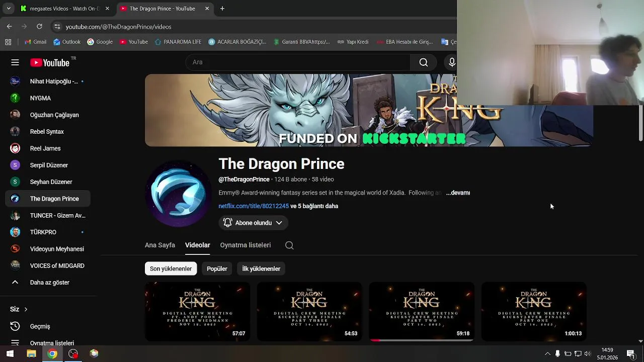Click the YouTube logo to go home
The width and height of the screenshot is (644, 362).
pos(49,62)
